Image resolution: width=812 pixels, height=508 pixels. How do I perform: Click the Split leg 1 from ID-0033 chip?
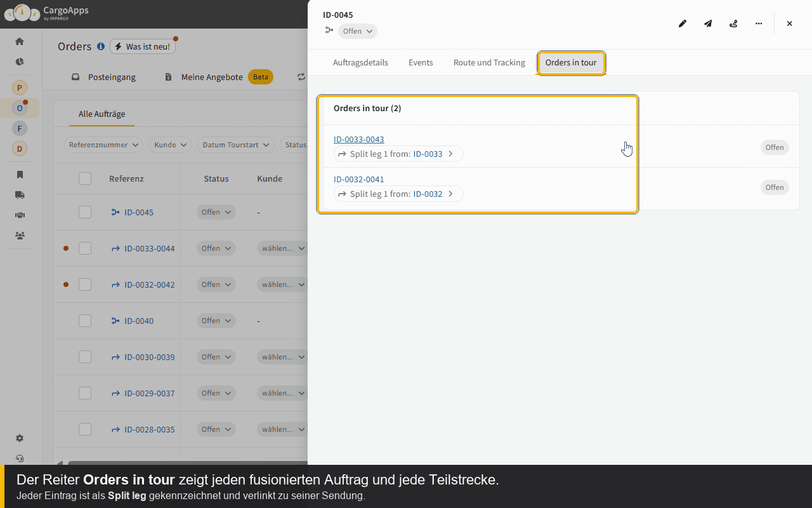(x=398, y=154)
